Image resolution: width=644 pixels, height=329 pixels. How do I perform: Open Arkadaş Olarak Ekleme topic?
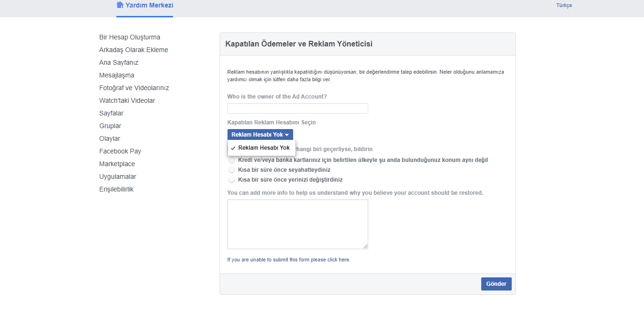tap(134, 50)
